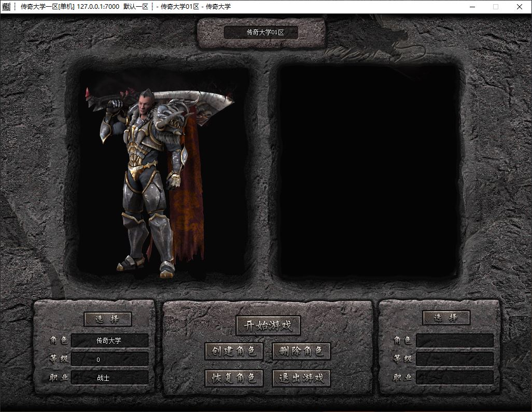The width and height of the screenshot is (532, 412).
Task: Click the 传奇大学01区 server name plate
Action: [261, 33]
